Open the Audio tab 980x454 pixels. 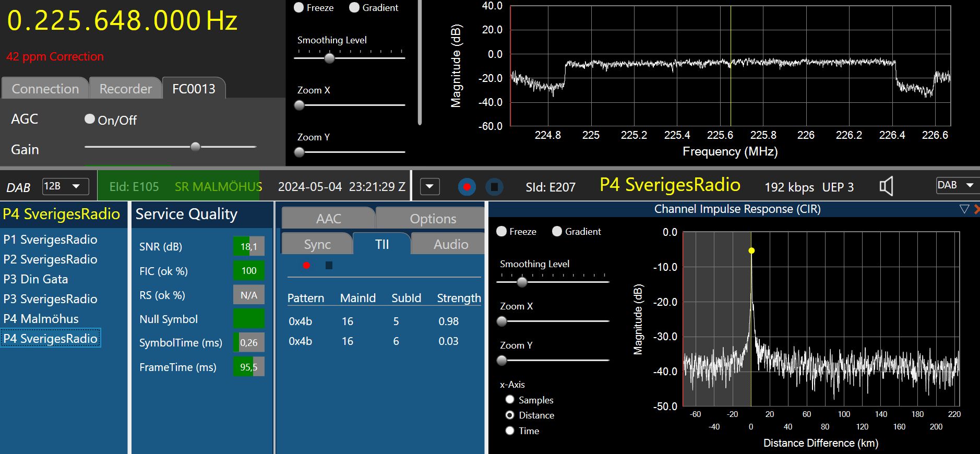pos(450,244)
